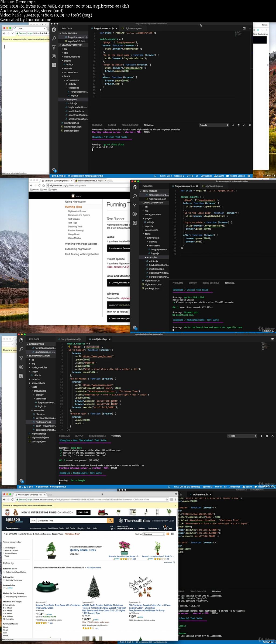Switch to BrowserStack Node JS Chrome tab
Screen dimensions: 276x644
tap(91, 181)
